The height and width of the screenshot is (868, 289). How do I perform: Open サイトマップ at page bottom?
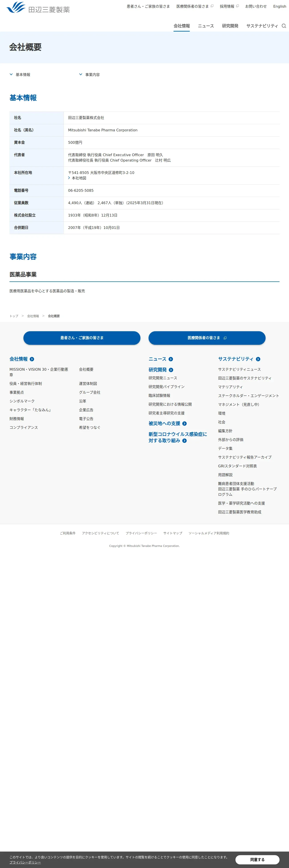173,533
